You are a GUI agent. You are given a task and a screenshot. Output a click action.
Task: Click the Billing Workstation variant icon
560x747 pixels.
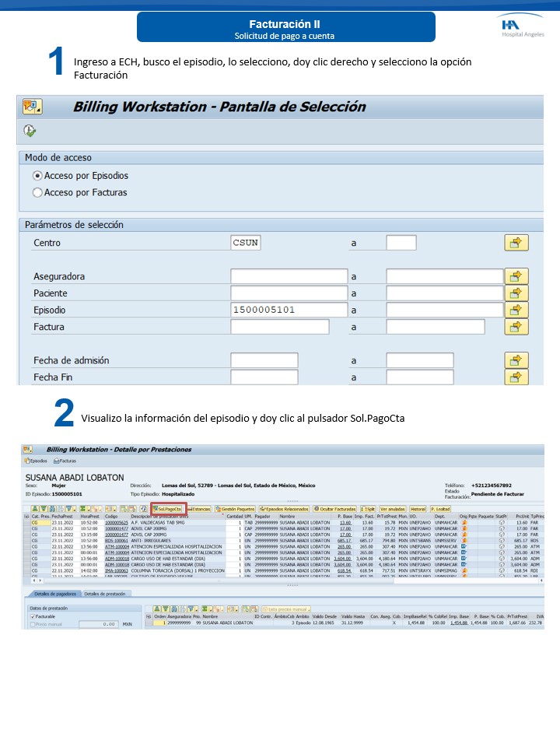coord(32,107)
